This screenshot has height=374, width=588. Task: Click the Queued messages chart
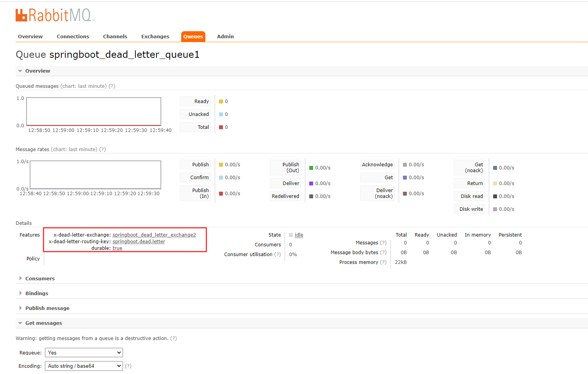[94, 112]
